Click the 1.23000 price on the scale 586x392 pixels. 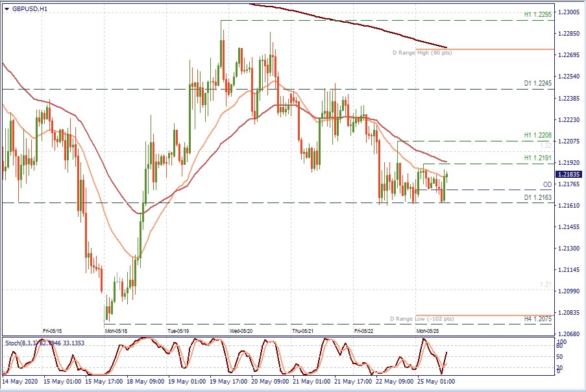tap(568, 12)
